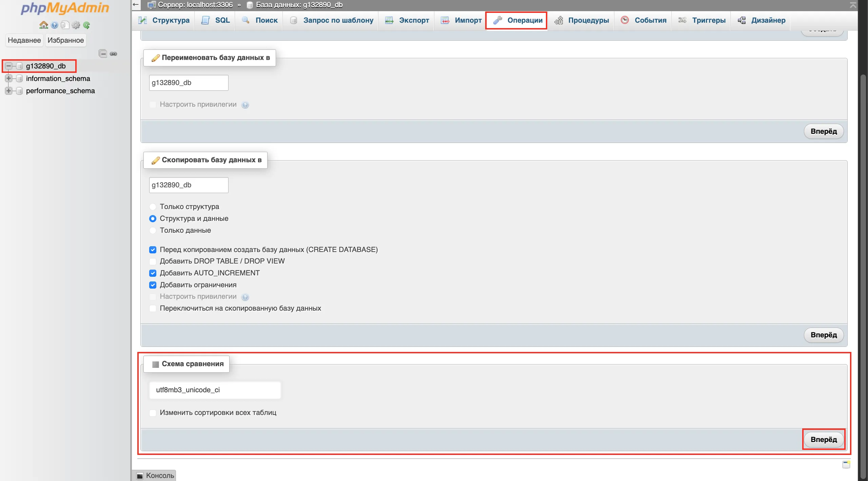Enable 'Добавить DROP TABLE / DROP VIEW' checkbox
The width and height of the screenshot is (868, 481).
coord(153,262)
